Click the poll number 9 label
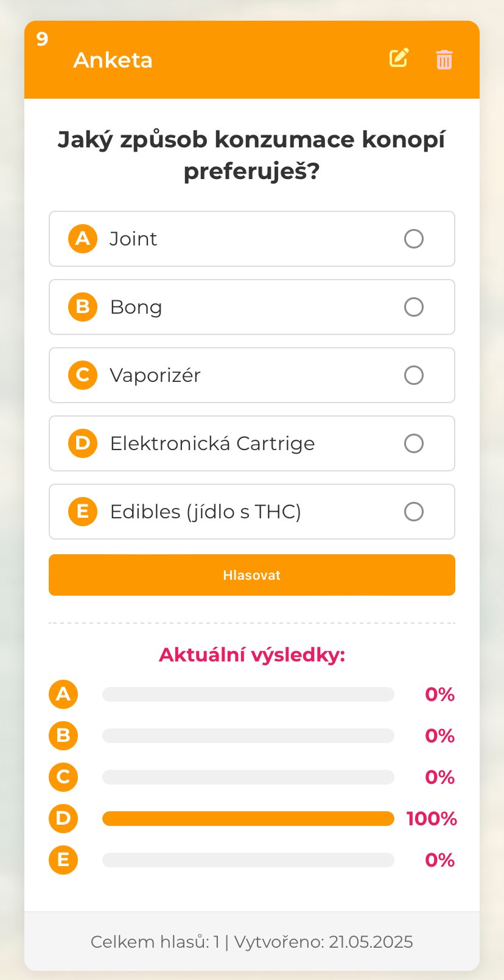 pos(42,39)
